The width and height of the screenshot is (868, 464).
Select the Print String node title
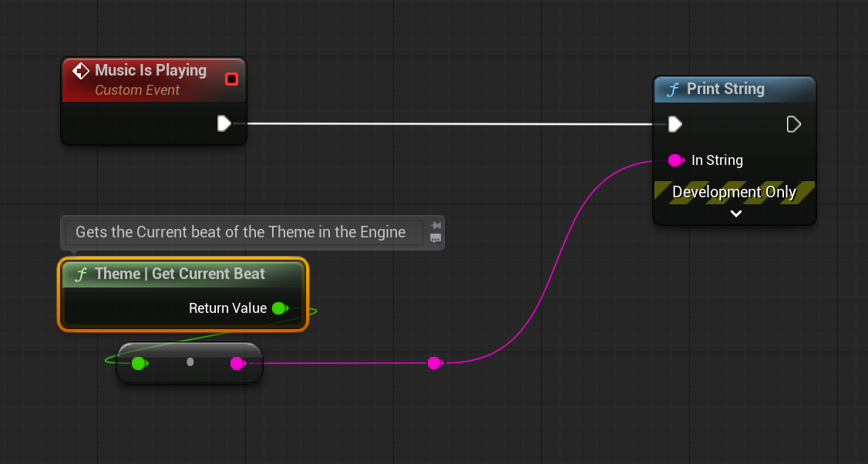725,89
